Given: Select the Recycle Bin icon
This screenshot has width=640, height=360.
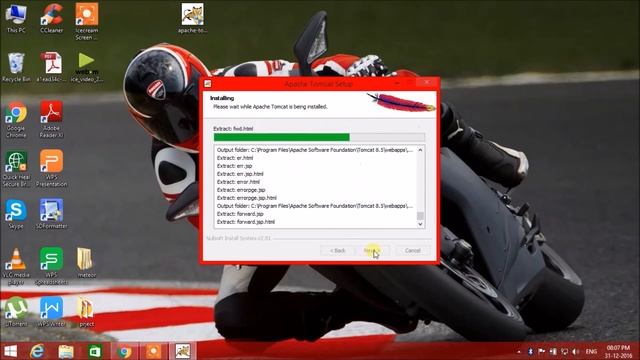Looking at the screenshot, I should (16, 67).
